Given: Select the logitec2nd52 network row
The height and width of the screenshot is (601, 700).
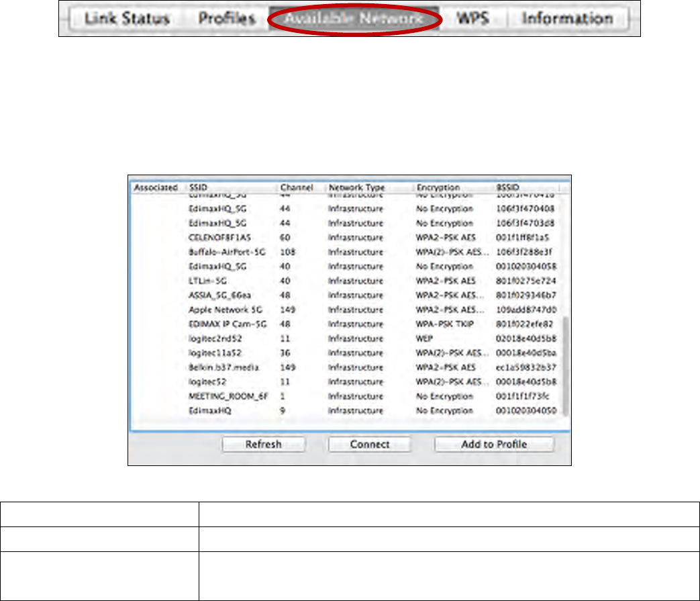Looking at the screenshot, I should click(x=346, y=338).
